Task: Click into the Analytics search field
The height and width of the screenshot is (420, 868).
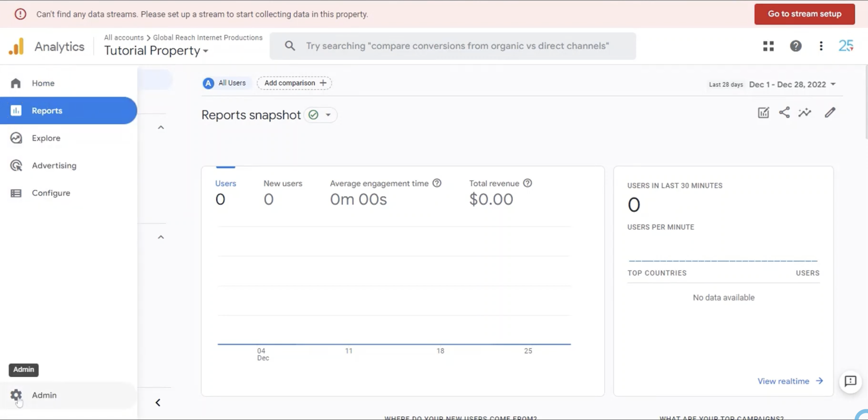Action: [x=456, y=46]
